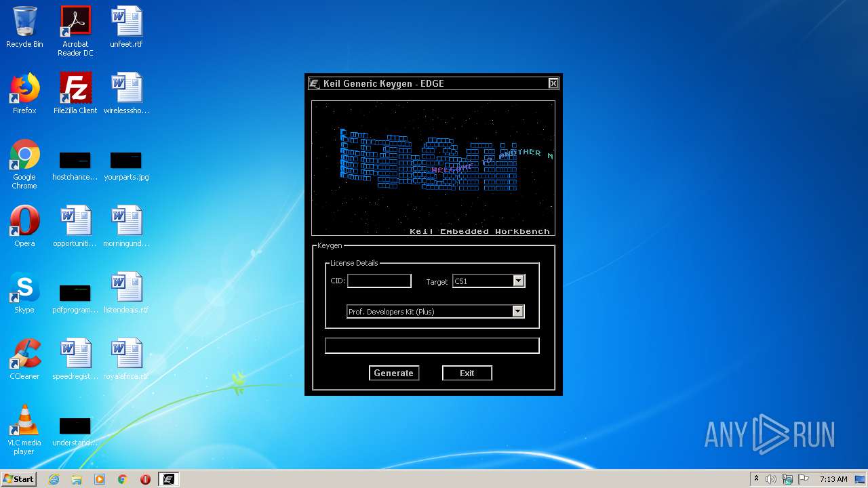The width and height of the screenshot is (868, 488).
Task: Open the Recycle Bin desktop icon
Action: click(24, 28)
